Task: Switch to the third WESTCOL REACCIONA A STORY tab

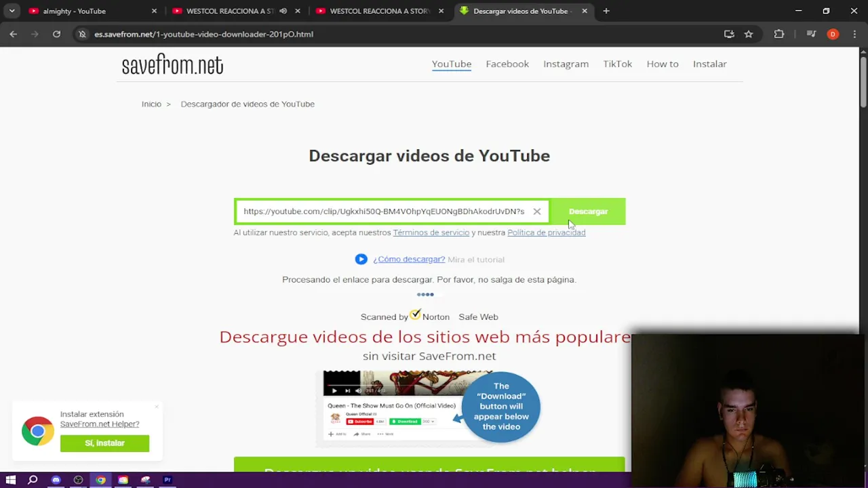Action: click(x=380, y=11)
